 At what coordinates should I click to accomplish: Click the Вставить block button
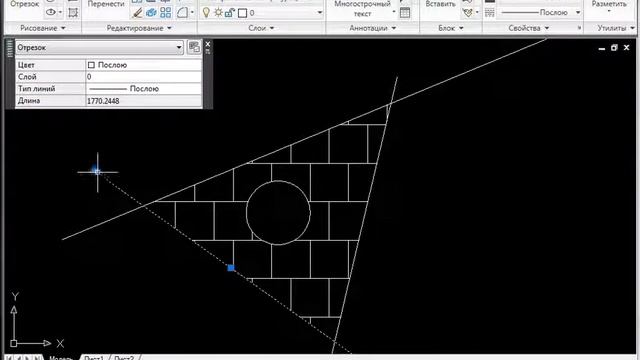coord(440,4)
